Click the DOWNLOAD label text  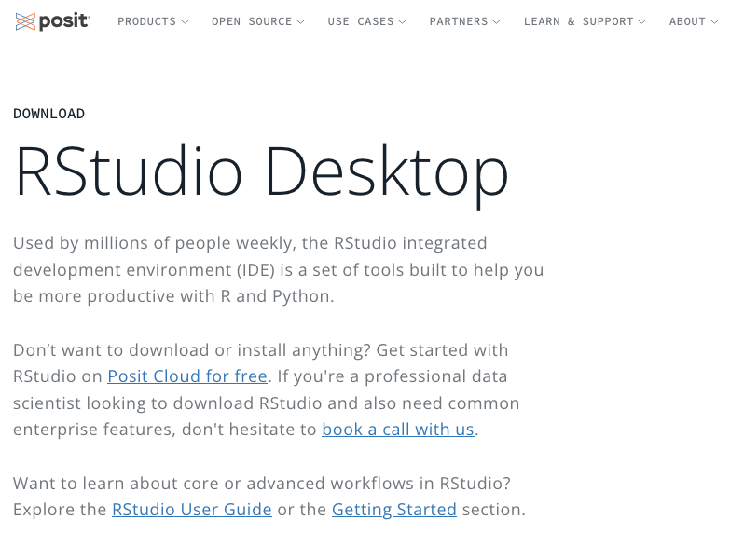click(48, 114)
